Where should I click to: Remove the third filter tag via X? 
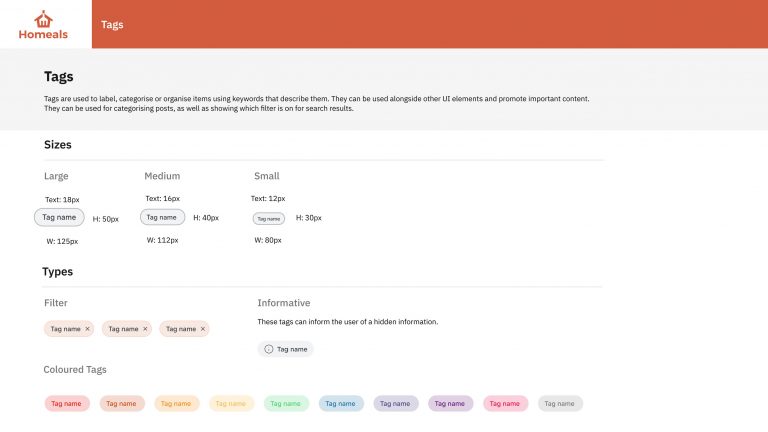(203, 329)
